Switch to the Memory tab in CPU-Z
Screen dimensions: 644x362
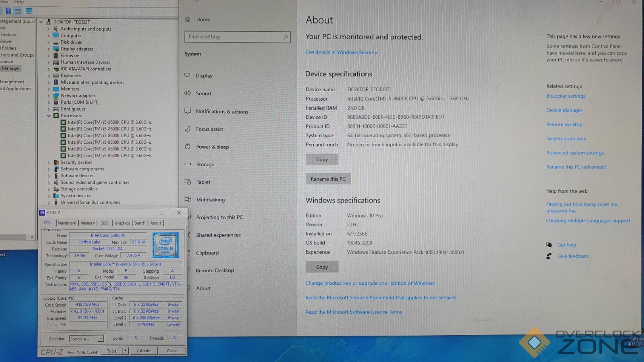pyautogui.click(x=88, y=223)
